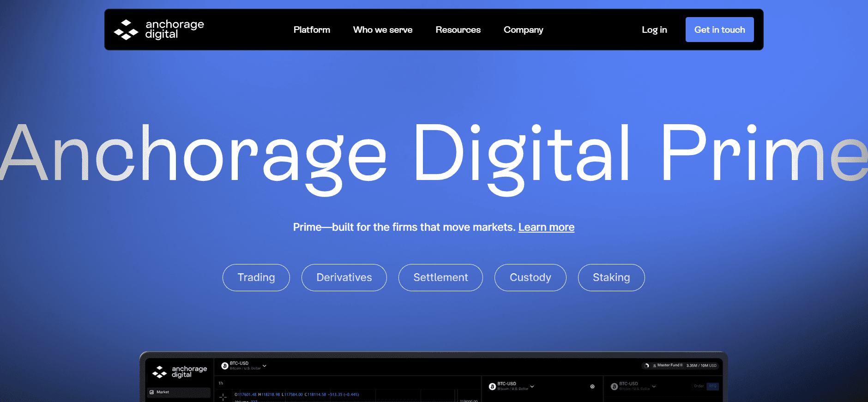
Task: Click the OHLC price readout on chart
Action: (297, 395)
